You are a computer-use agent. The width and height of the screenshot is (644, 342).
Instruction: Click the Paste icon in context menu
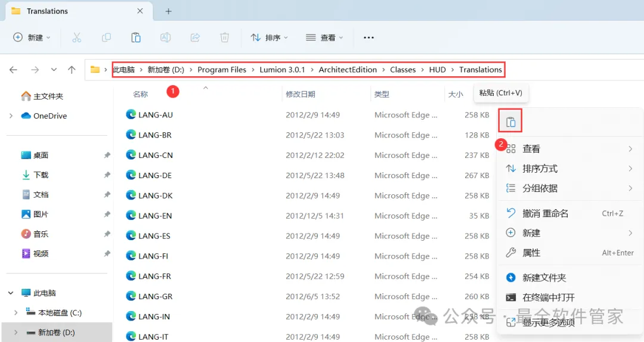tap(510, 122)
